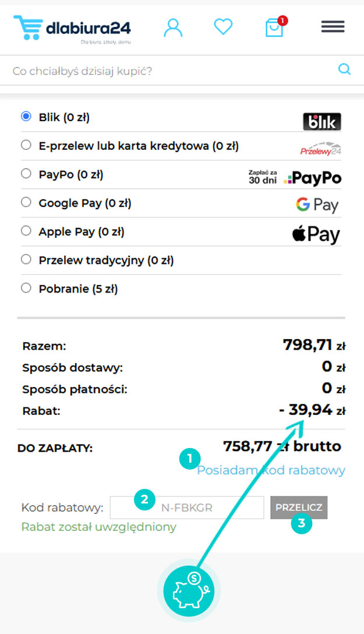Select Google Pay payment method
364x634 pixels.
click(26, 202)
